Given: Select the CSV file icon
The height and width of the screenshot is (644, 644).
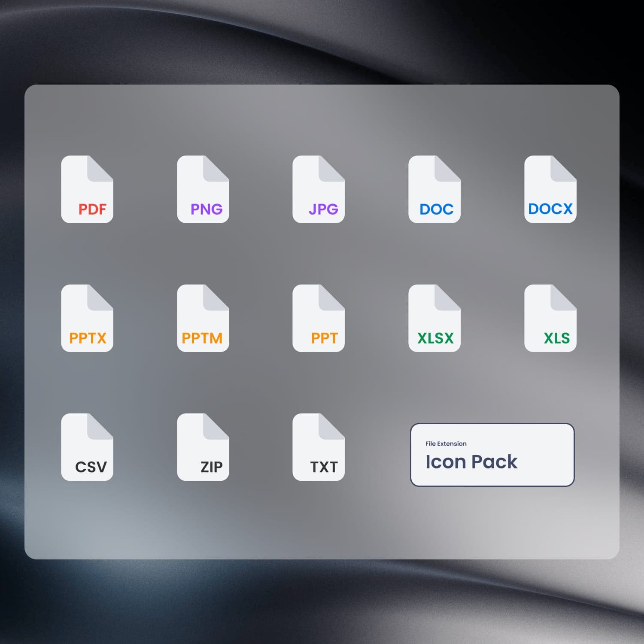Looking at the screenshot, I should click(87, 447).
